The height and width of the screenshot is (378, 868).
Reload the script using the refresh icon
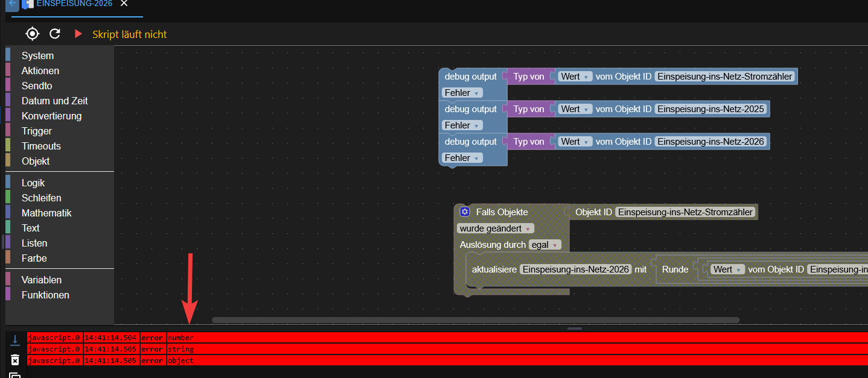pyautogui.click(x=54, y=33)
